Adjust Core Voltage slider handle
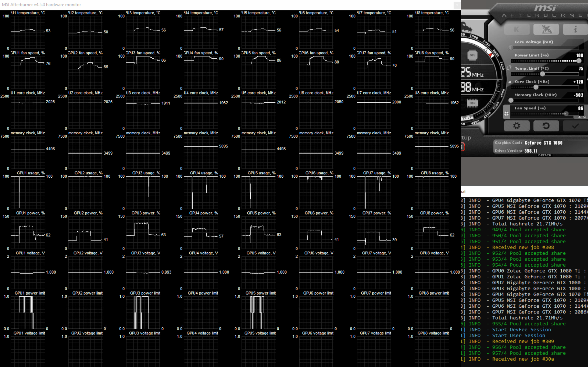Image resolution: width=588 pixels, height=367 pixels. (511, 48)
